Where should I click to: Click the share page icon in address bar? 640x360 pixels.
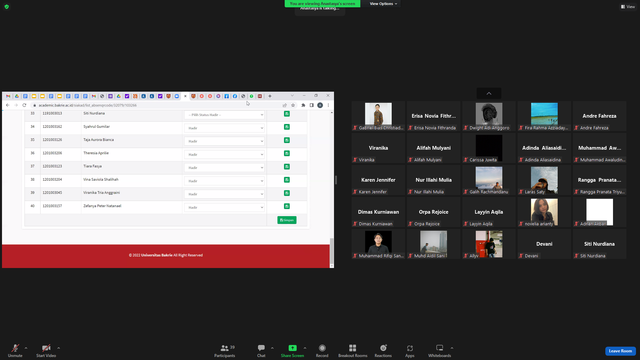pyautogui.click(x=284, y=105)
